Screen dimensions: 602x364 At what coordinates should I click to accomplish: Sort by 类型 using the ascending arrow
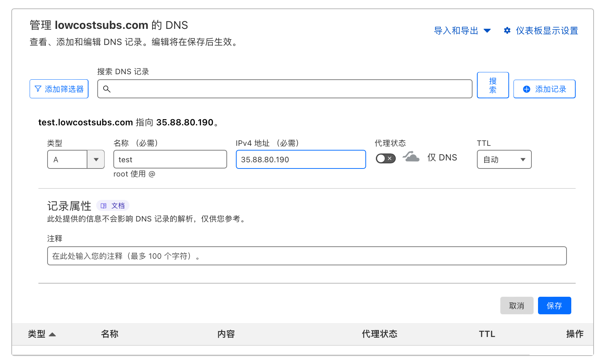pos(52,334)
